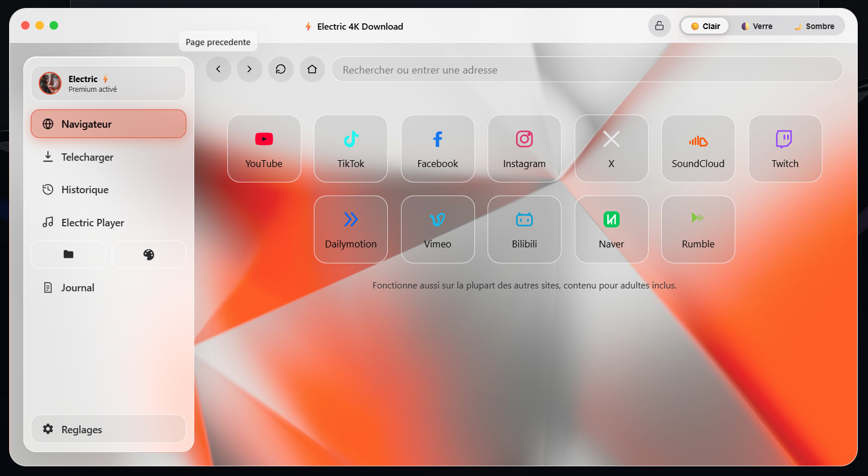The width and height of the screenshot is (868, 476).
Task: Open the Instagram shortcut tile
Action: click(525, 149)
